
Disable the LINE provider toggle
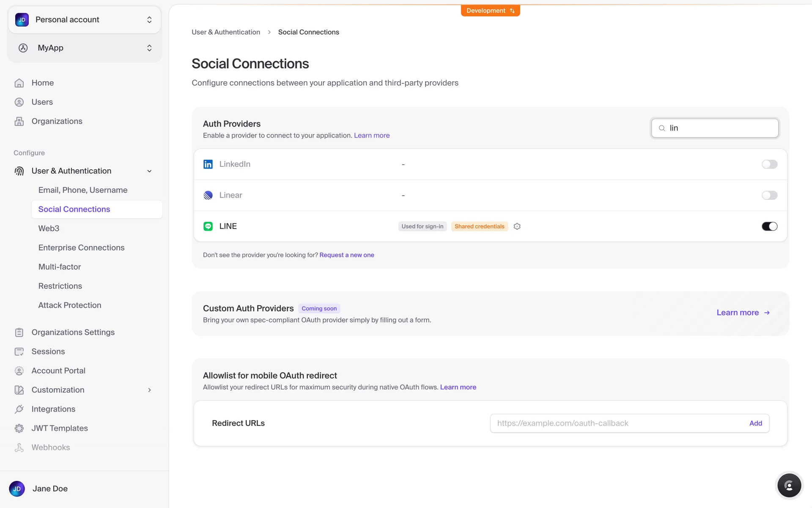[x=769, y=226]
